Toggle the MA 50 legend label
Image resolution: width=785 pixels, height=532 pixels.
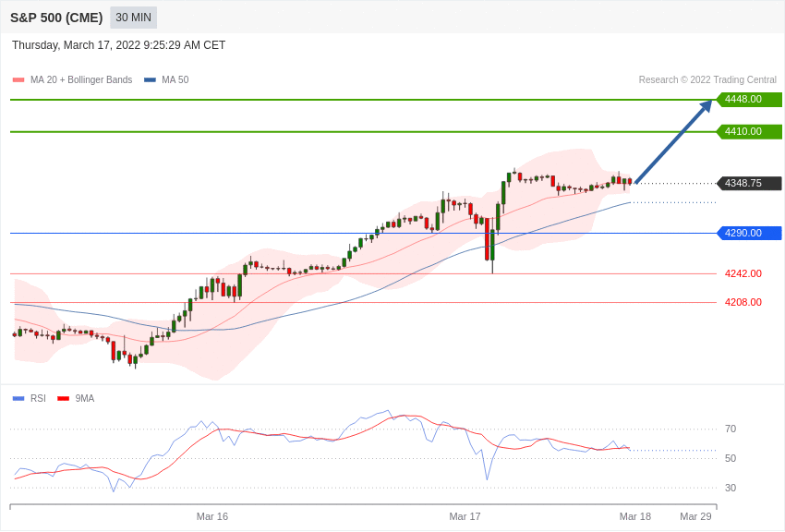(175, 79)
